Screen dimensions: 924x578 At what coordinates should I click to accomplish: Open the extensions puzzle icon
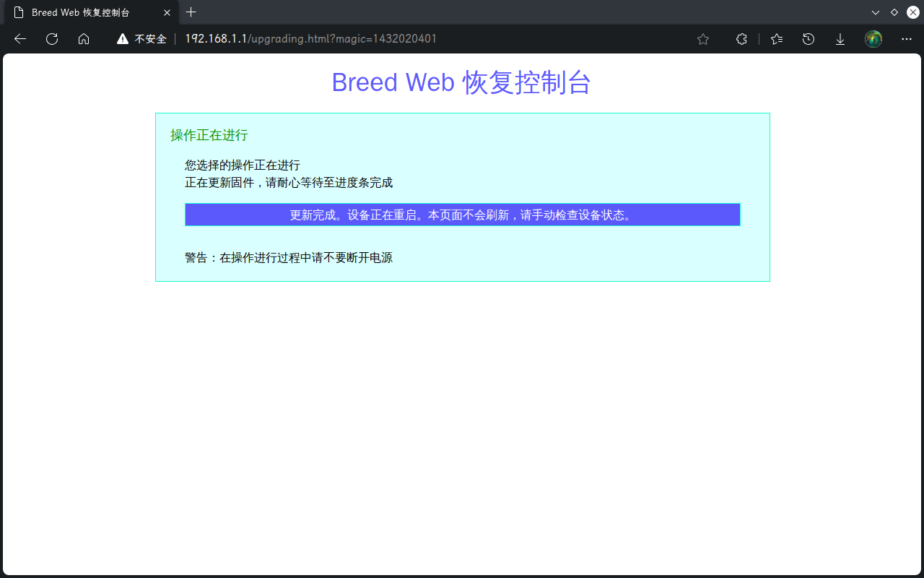[741, 39]
